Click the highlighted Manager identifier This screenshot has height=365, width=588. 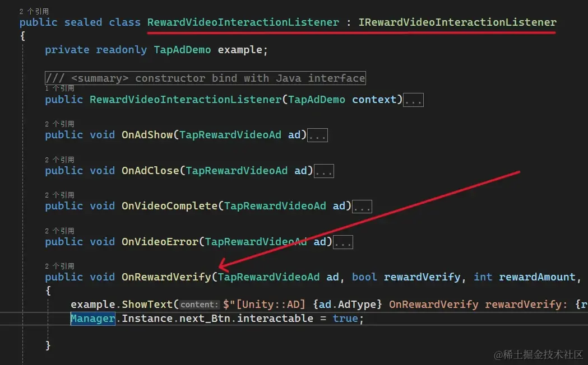pos(92,319)
